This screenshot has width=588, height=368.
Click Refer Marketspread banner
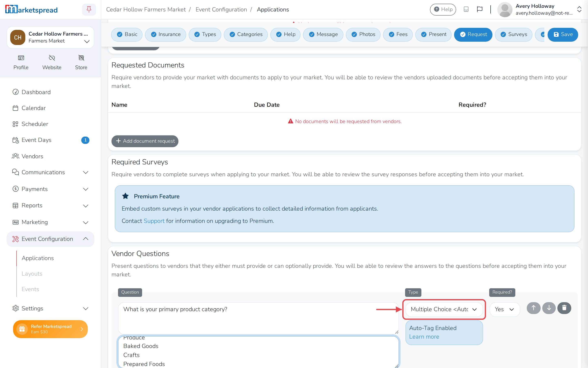[50, 329]
